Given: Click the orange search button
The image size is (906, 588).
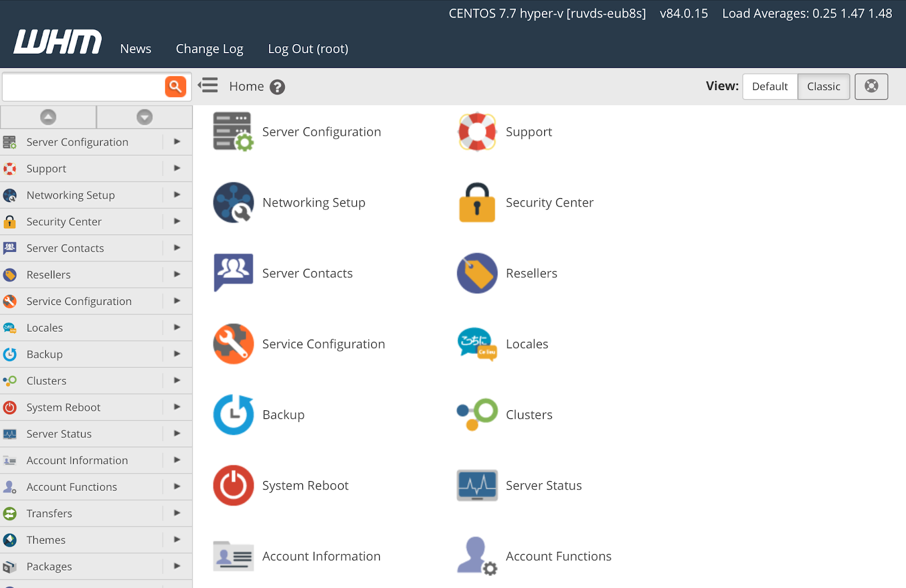Looking at the screenshot, I should [176, 87].
